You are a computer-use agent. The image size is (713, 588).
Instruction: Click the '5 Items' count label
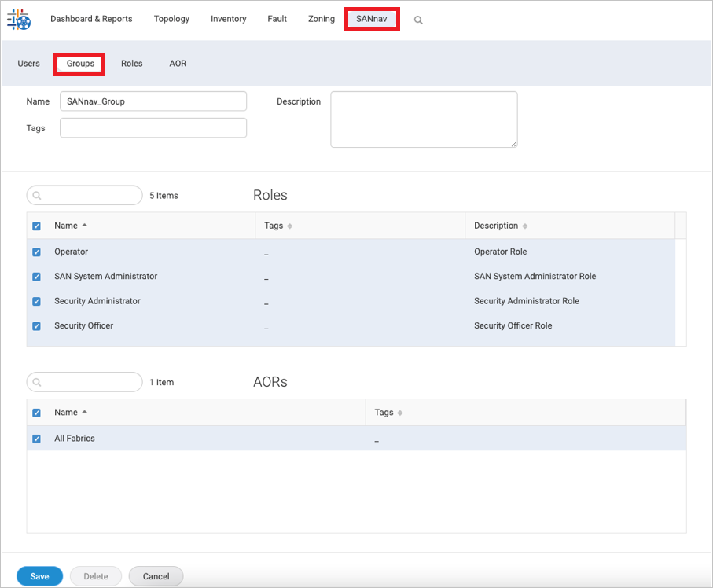(164, 196)
